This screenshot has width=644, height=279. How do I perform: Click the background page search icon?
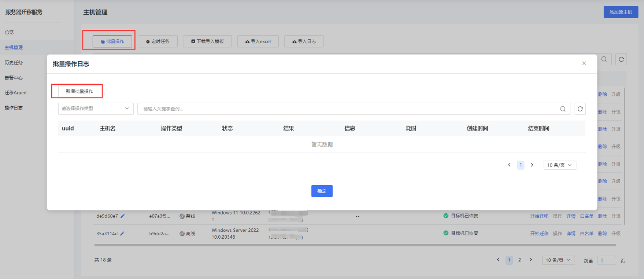[x=604, y=59]
